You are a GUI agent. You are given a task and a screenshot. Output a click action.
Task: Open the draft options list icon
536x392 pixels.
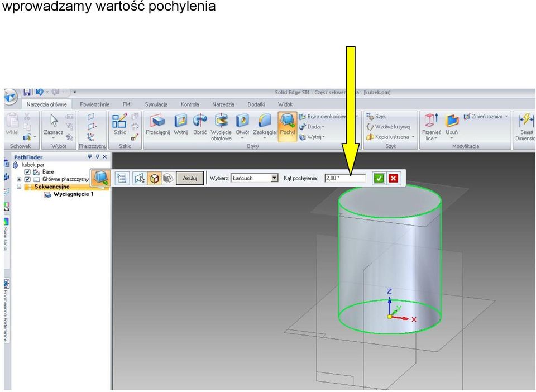click(x=122, y=178)
